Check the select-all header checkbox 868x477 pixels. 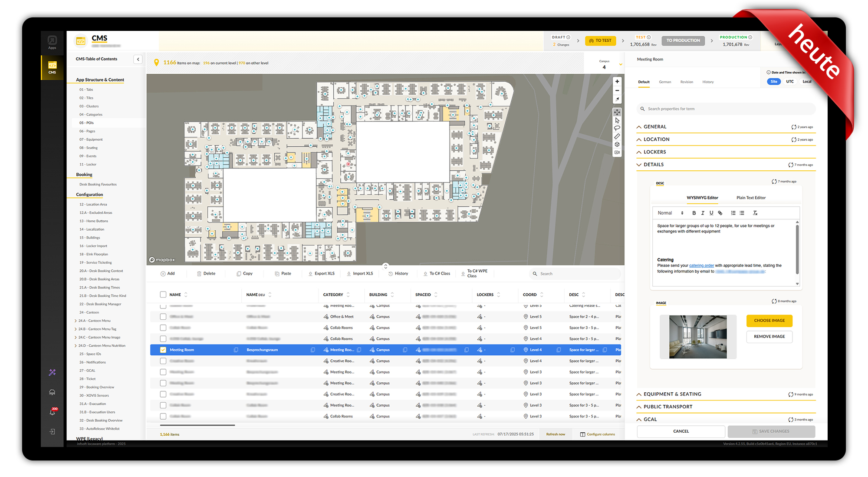163,295
